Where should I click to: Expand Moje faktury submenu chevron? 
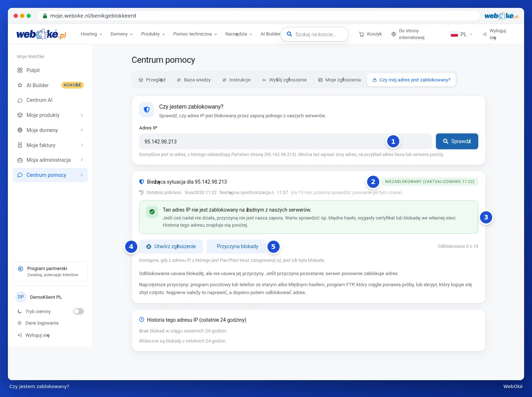82,145
